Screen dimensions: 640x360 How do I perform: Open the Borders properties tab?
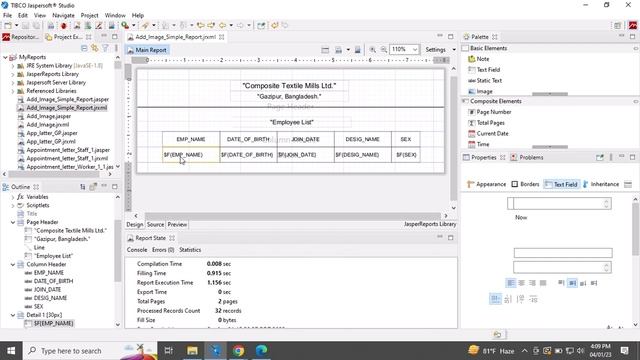point(525,184)
